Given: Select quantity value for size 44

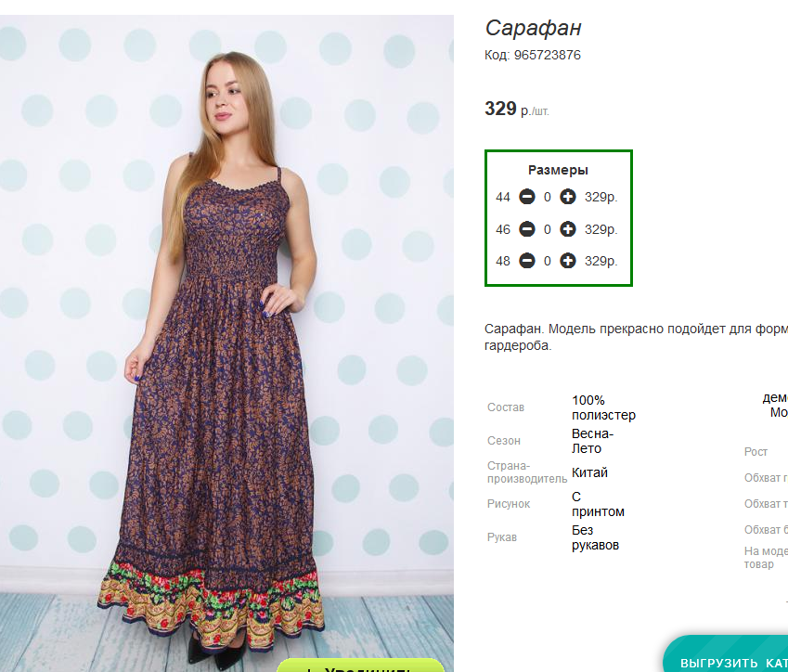Looking at the screenshot, I should point(548,197).
